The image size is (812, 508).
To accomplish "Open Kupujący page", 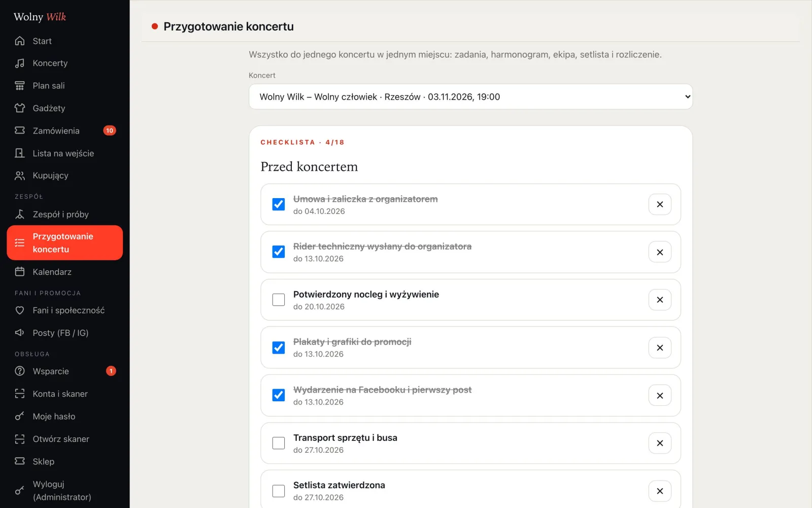I will click(x=64, y=175).
